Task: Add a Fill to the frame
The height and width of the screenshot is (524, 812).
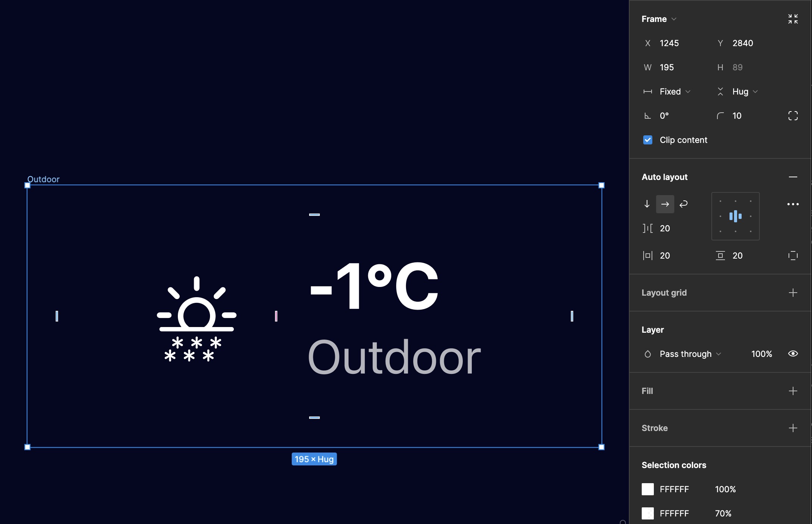Action: 793,391
